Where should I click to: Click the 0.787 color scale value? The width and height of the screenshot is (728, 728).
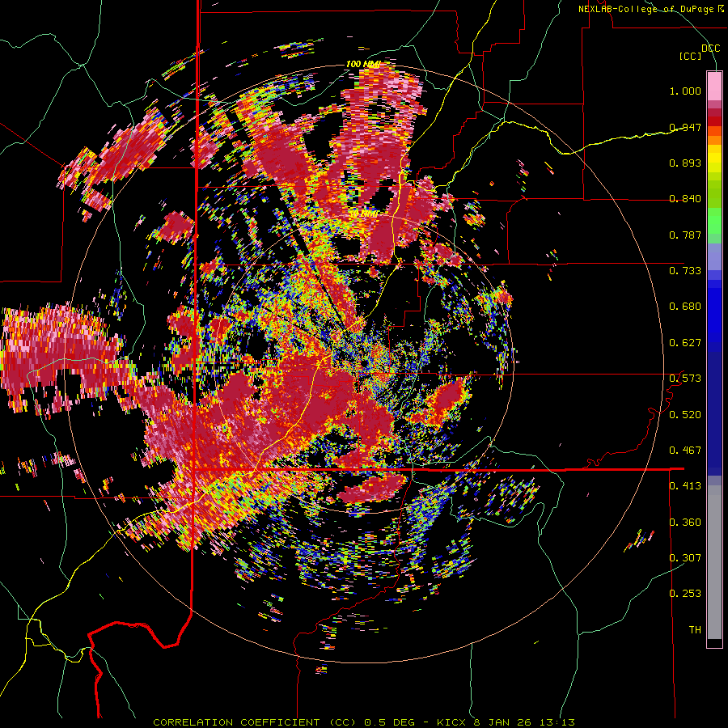point(685,235)
